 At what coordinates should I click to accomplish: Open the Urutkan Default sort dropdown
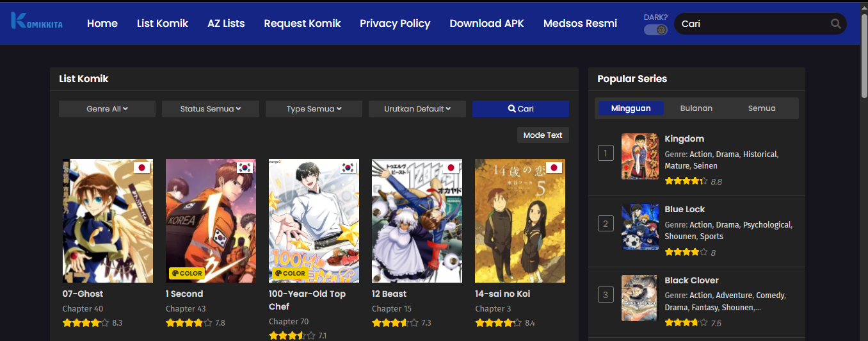[417, 109]
